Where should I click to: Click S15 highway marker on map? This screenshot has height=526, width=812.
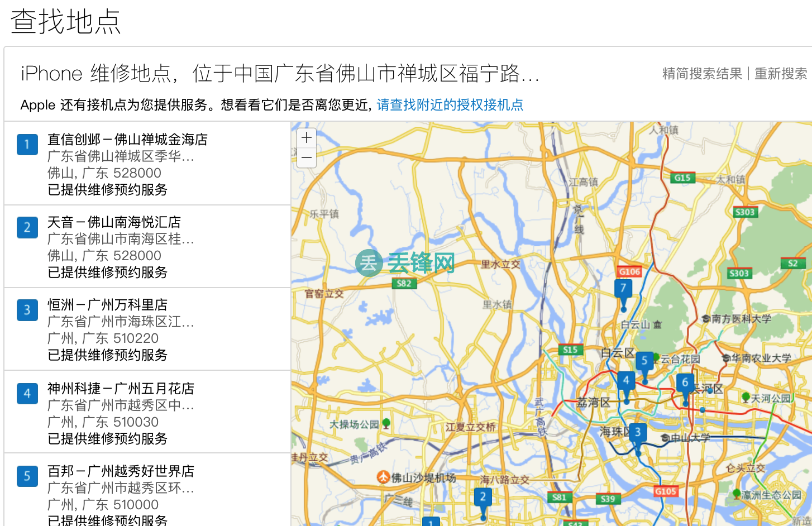pos(571,350)
